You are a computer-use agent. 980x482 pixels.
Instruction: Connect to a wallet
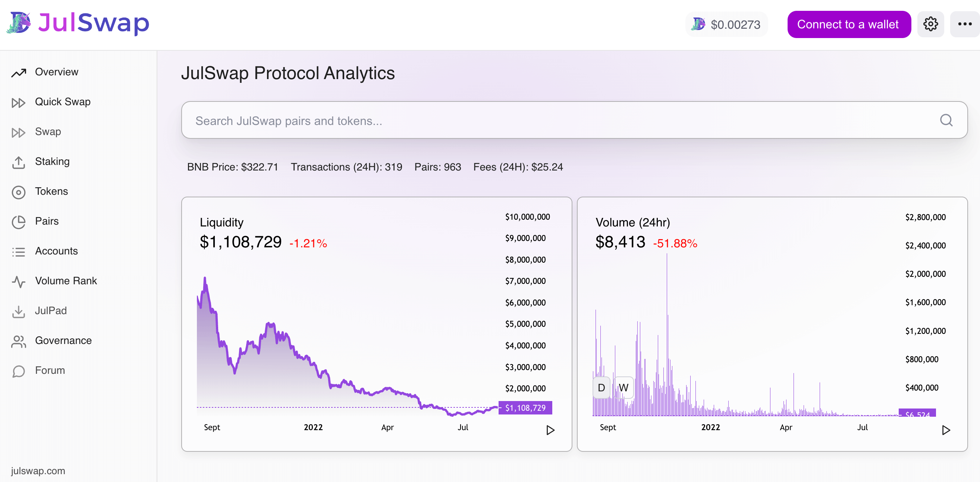click(x=849, y=24)
